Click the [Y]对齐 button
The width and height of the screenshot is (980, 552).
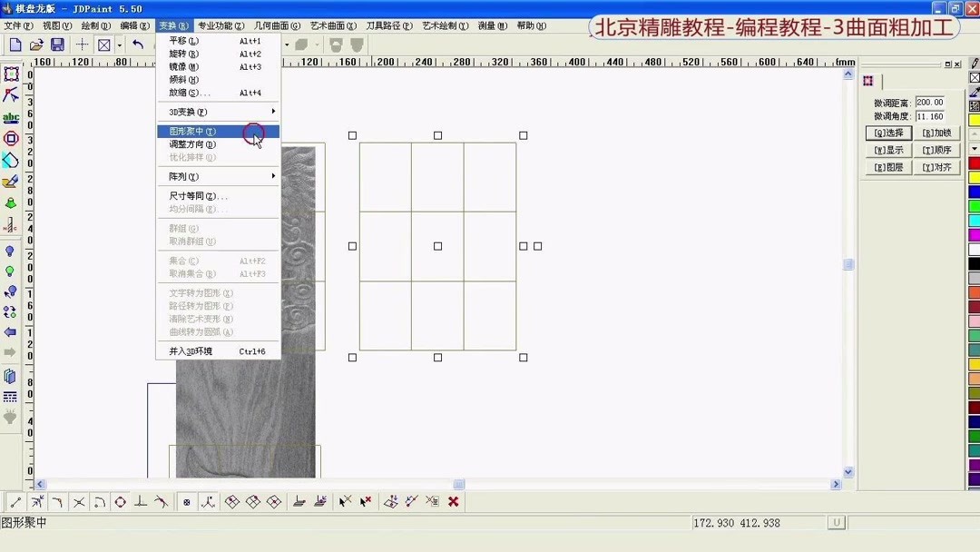(x=936, y=167)
